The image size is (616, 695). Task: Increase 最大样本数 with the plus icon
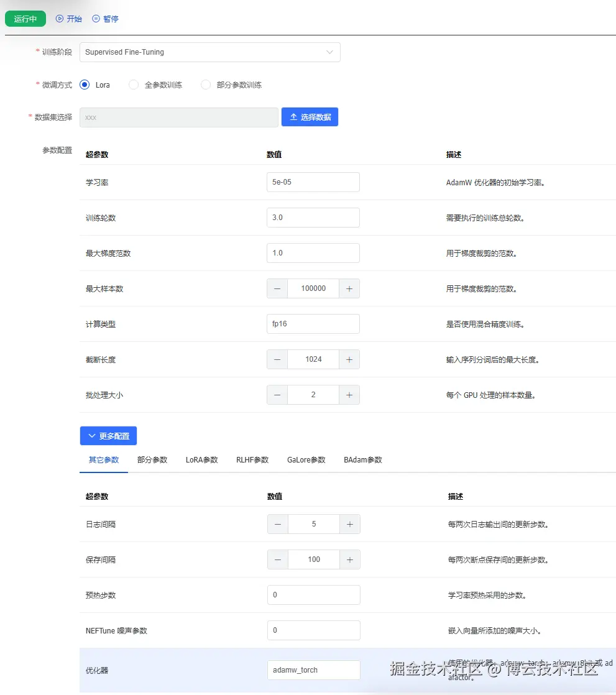[349, 288]
